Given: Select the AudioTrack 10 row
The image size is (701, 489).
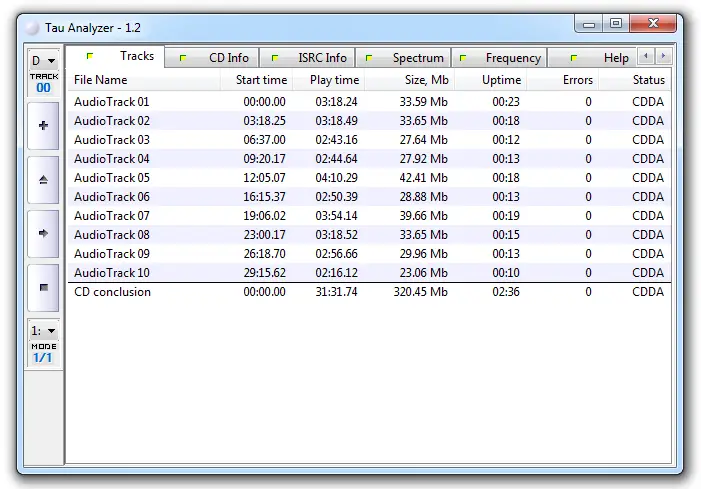Looking at the screenshot, I should (x=369, y=273).
